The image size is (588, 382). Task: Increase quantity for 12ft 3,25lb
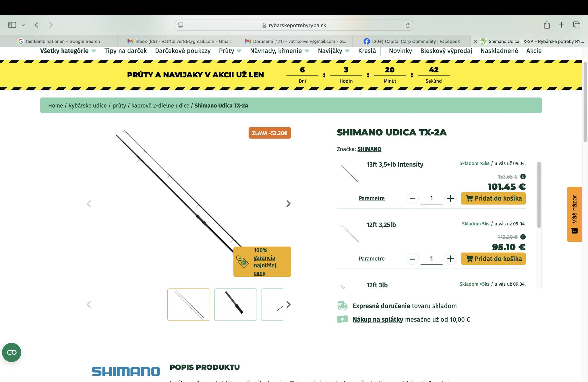click(x=450, y=259)
